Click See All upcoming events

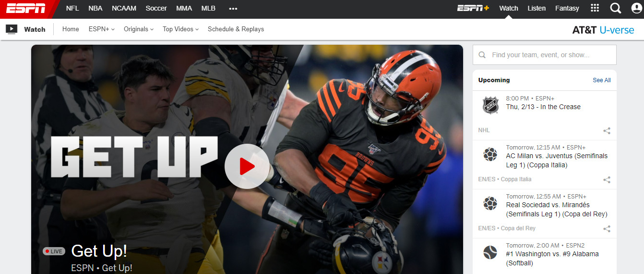point(602,80)
